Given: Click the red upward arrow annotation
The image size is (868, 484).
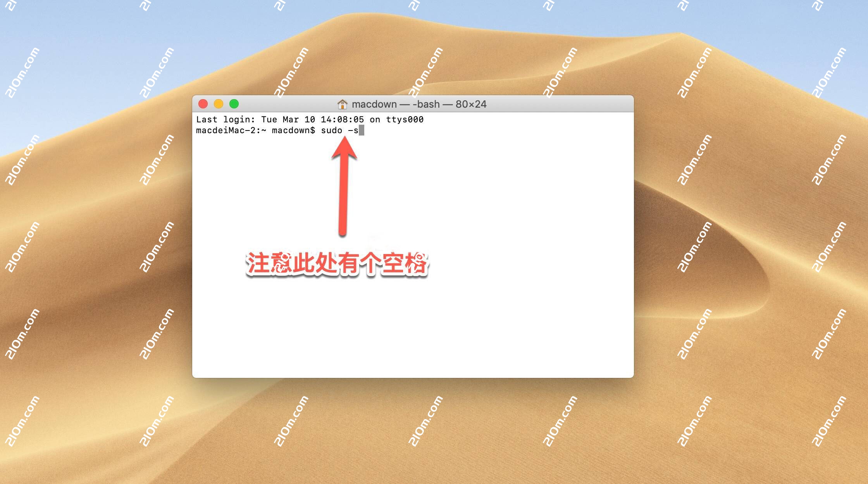Looking at the screenshot, I should point(344,186).
